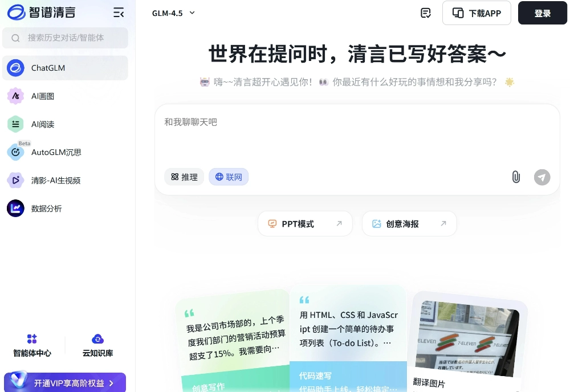Click 开通VIP享高阶权益 upgrade banner
The image size is (570, 392).
64,382
